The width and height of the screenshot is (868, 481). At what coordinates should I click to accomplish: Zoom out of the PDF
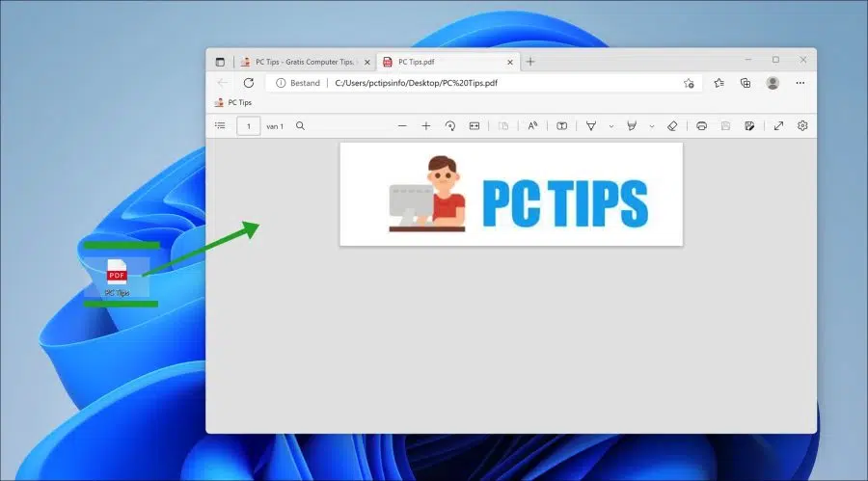coord(402,126)
